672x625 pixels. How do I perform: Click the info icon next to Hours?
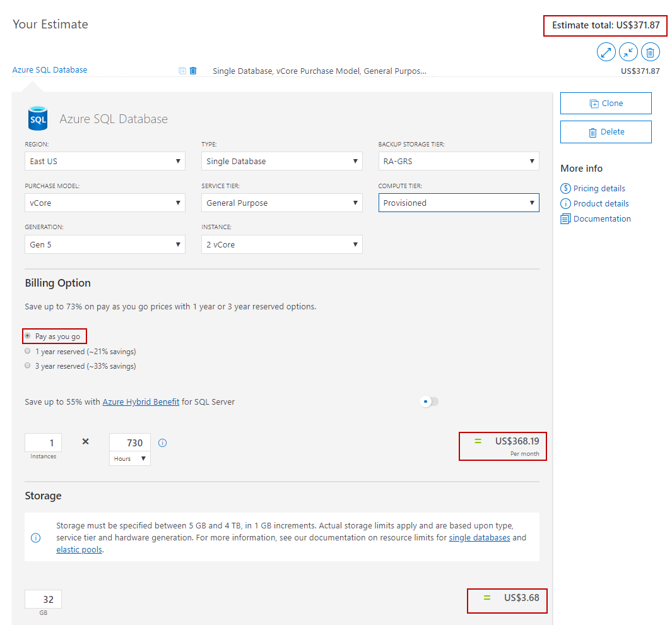(162, 443)
